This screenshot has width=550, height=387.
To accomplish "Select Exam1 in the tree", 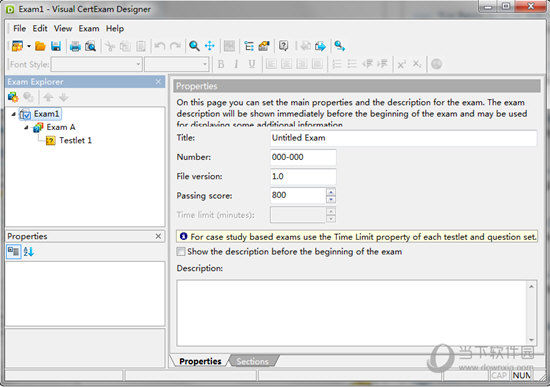I will tap(46, 114).
